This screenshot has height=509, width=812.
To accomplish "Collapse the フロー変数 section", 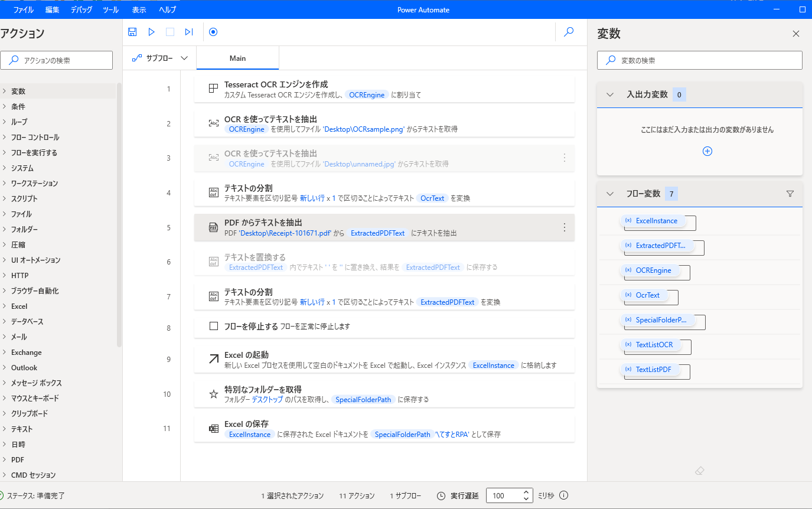I will click(611, 194).
